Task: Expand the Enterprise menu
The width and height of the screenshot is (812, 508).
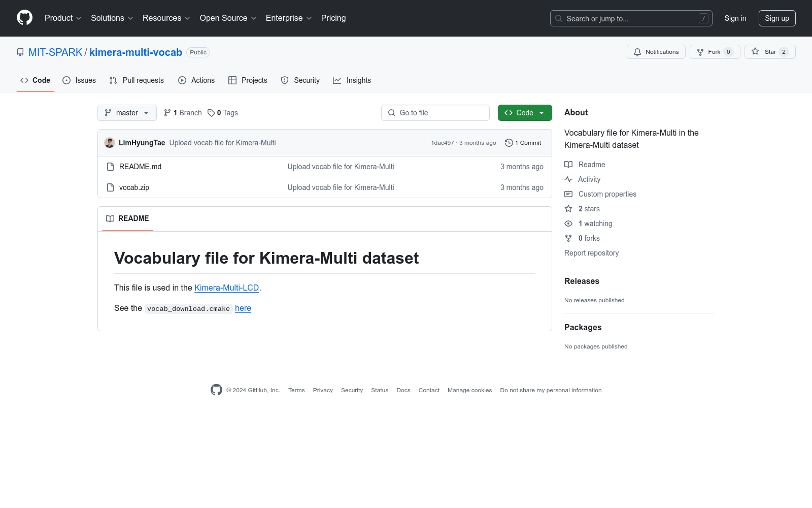Action: click(289, 18)
